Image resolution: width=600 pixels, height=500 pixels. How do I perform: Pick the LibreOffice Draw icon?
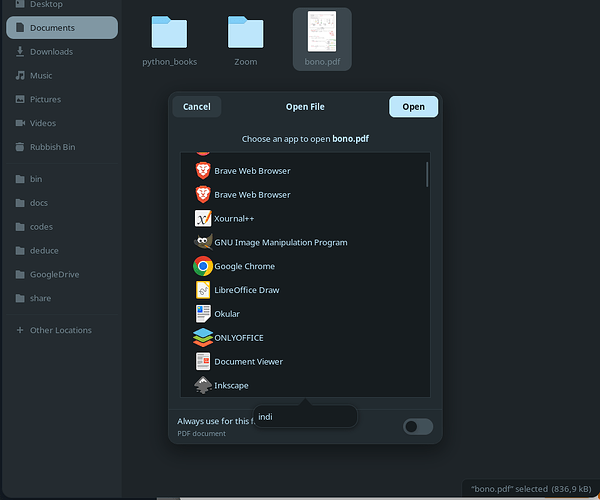[x=203, y=290]
